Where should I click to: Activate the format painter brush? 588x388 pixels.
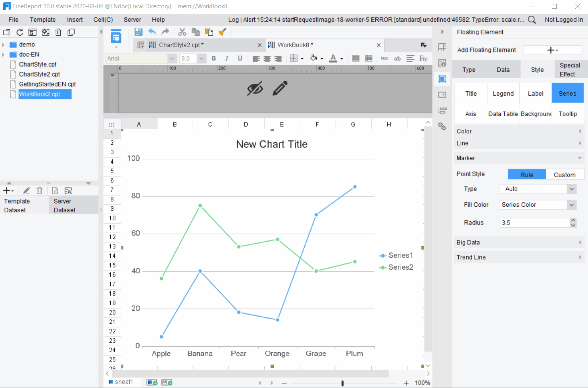pos(222,32)
